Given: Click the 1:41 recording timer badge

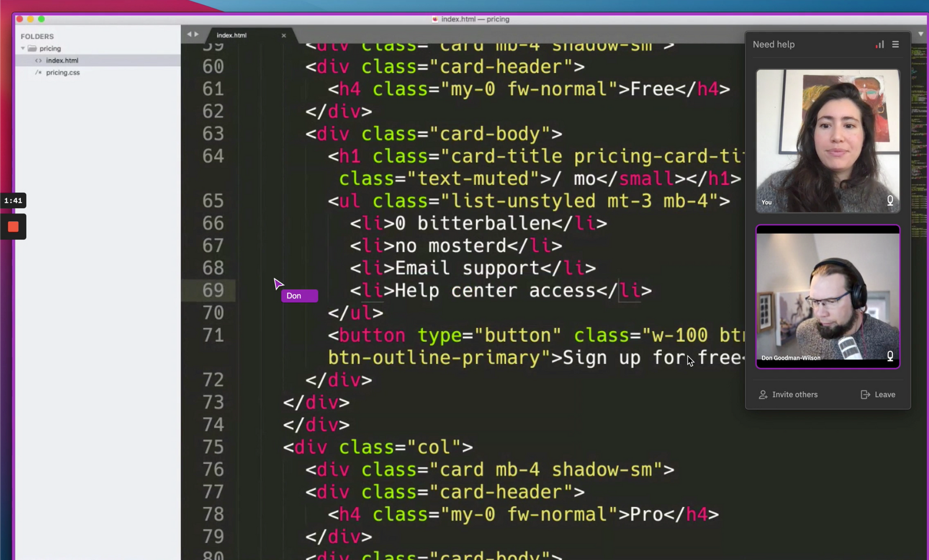Looking at the screenshot, I should (x=13, y=200).
